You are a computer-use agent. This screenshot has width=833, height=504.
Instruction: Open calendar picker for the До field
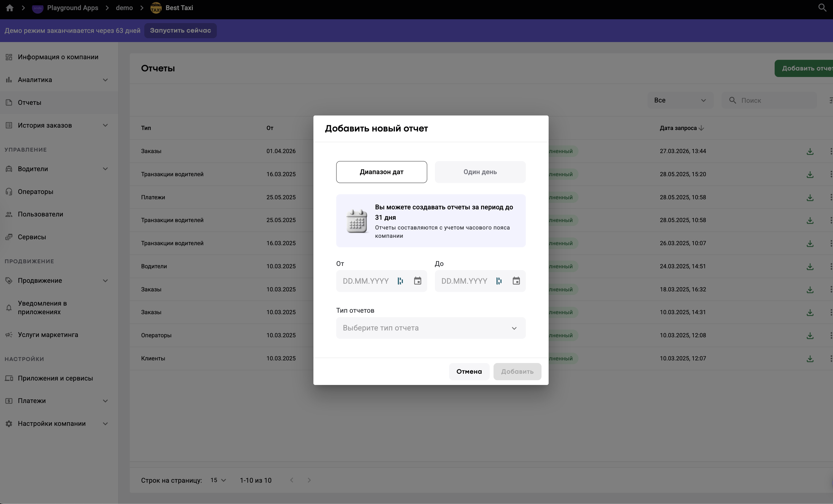tap(516, 281)
